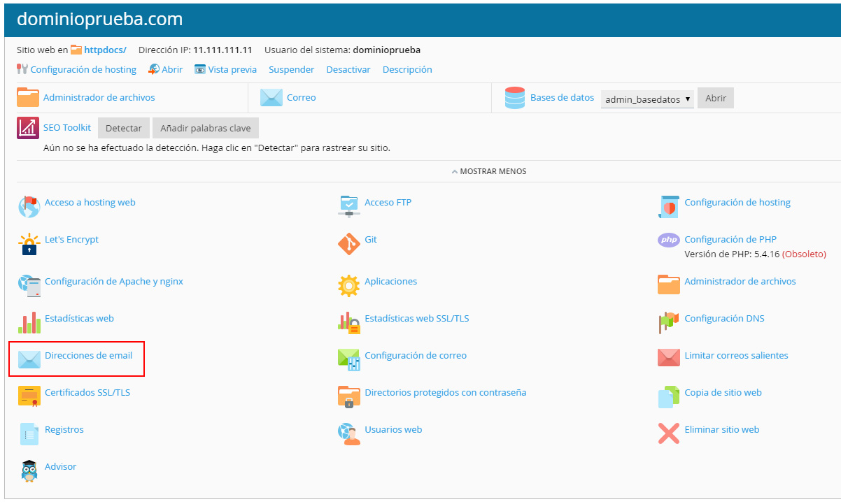
Task: Click the Acceso FTP icon
Action: click(348, 206)
